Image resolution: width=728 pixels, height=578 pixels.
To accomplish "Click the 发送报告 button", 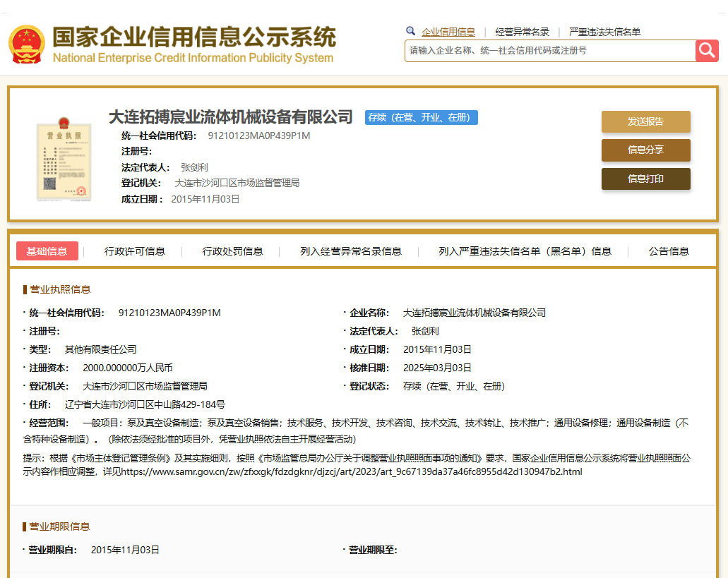I will (x=646, y=121).
